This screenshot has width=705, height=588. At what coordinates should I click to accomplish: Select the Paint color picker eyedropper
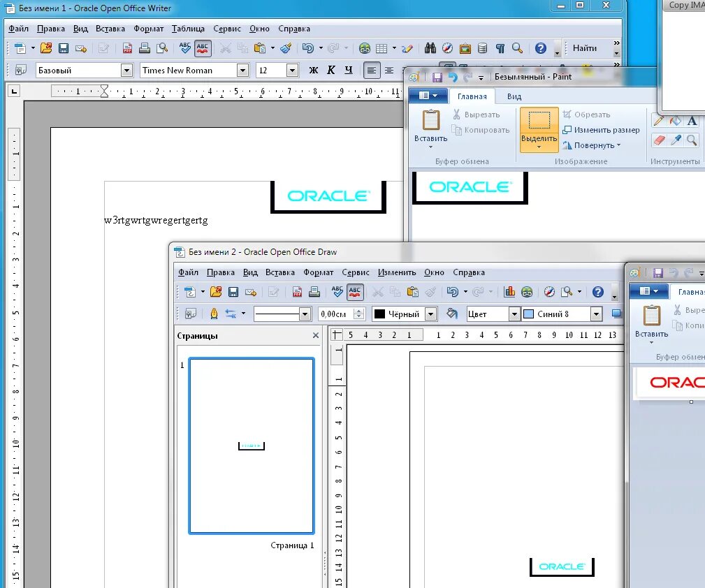(676, 140)
